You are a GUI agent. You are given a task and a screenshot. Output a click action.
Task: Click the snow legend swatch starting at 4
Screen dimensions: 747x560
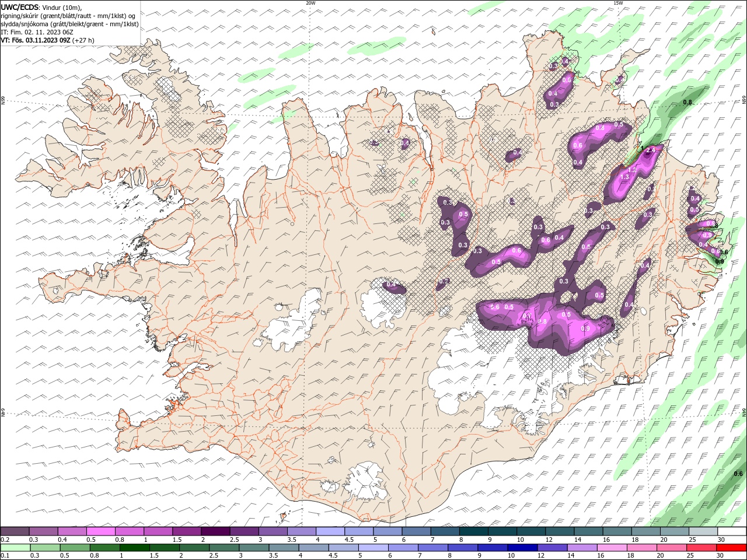tap(330, 531)
